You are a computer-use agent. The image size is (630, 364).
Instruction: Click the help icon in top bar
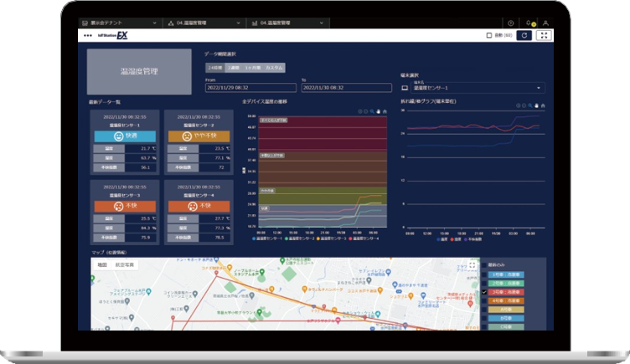coord(511,23)
